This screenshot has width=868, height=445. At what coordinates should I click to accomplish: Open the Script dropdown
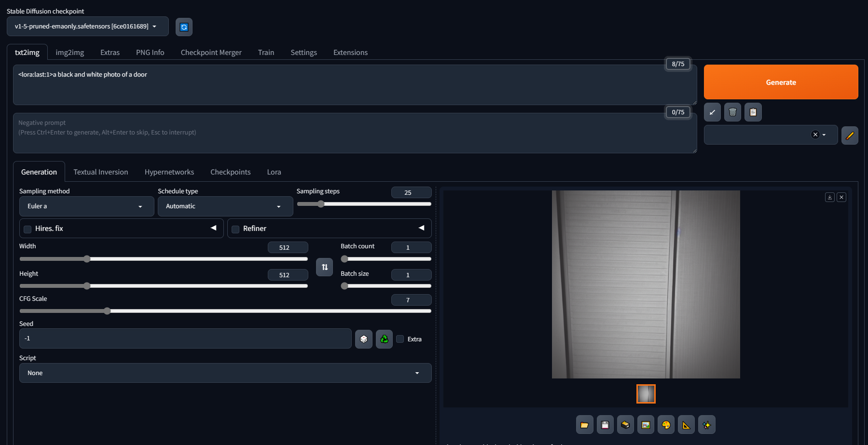pyautogui.click(x=225, y=373)
